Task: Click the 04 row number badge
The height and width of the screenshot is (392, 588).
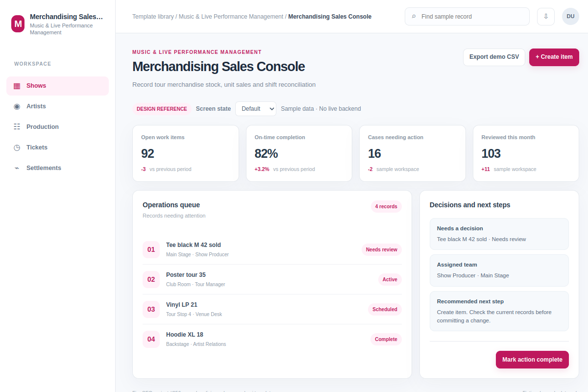Action: click(x=151, y=339)
